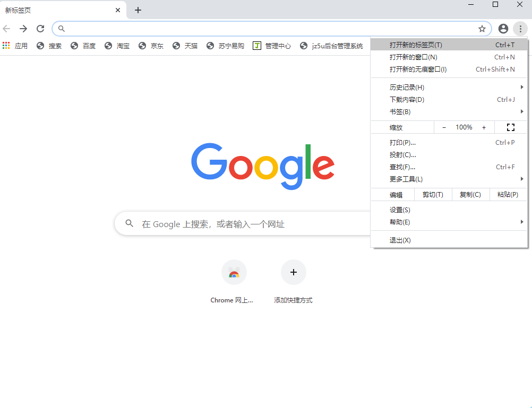Screen dimensions: 532x408
Task: Click the Google logo
Action: [x=263, y=166]
